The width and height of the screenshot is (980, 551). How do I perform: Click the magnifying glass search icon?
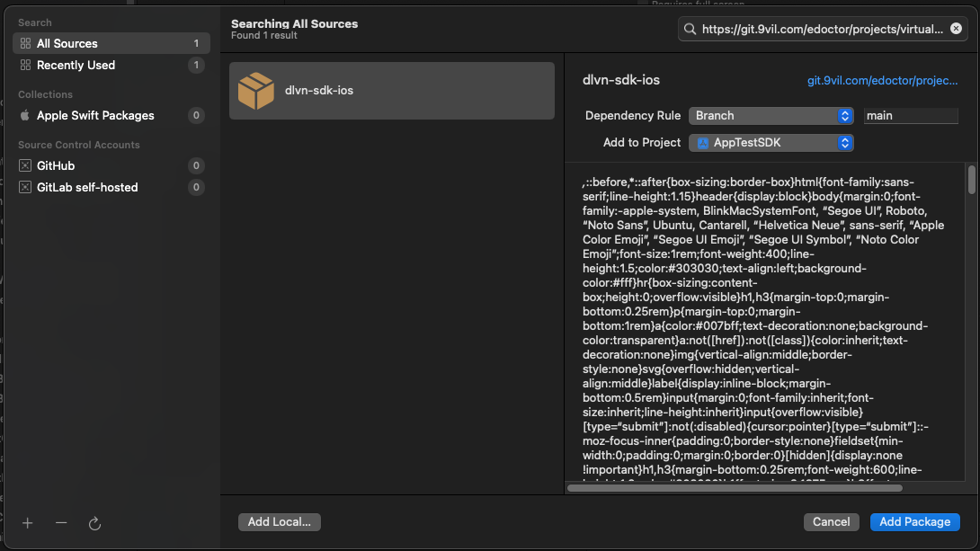click(690, 30)
